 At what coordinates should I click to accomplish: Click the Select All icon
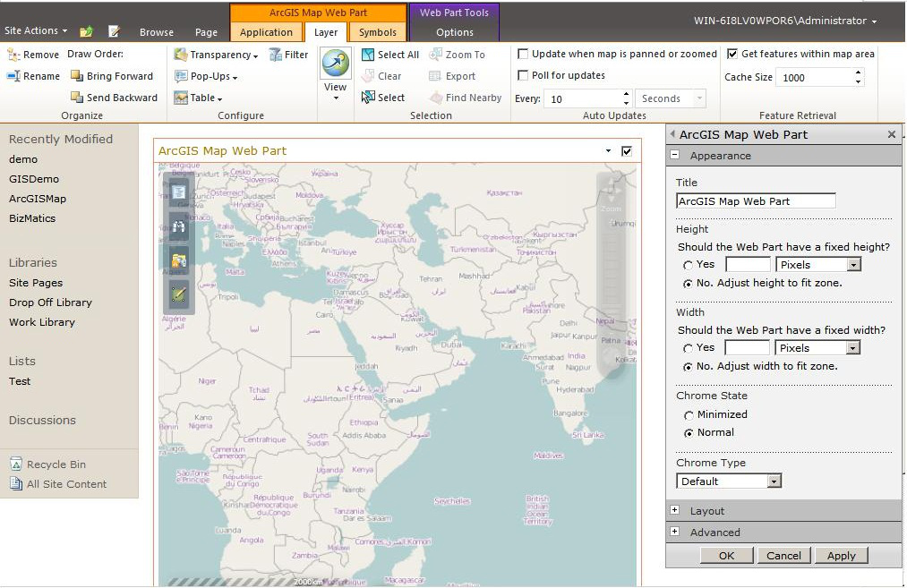tap(368, 55)
